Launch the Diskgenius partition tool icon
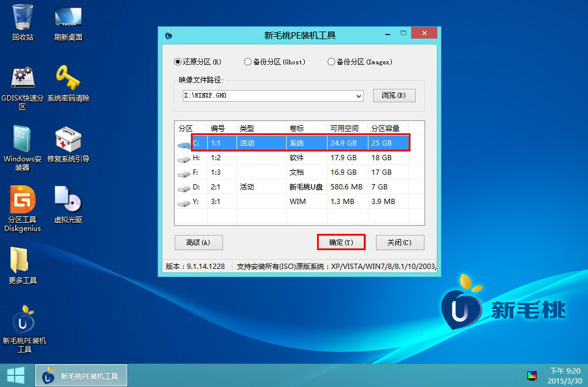 pos(23,201)
